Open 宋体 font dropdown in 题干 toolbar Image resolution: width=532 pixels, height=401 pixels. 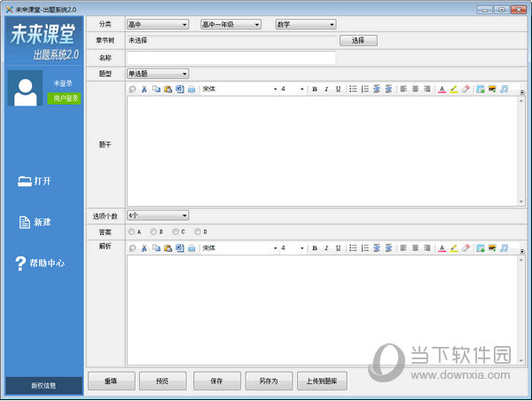click(x=240, y=89)
